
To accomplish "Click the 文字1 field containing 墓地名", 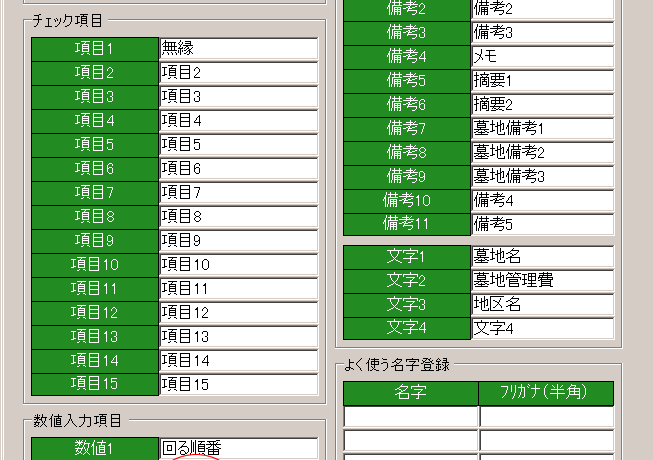I will point(543,256).
